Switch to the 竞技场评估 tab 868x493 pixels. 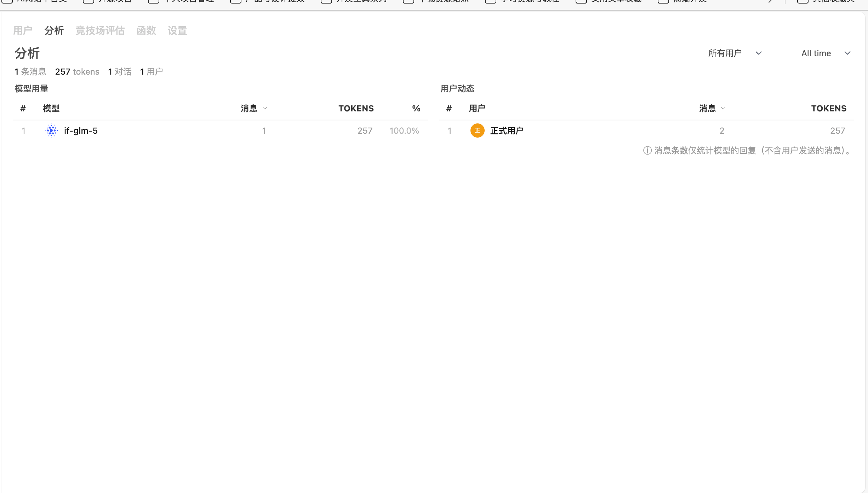(100, 31)
